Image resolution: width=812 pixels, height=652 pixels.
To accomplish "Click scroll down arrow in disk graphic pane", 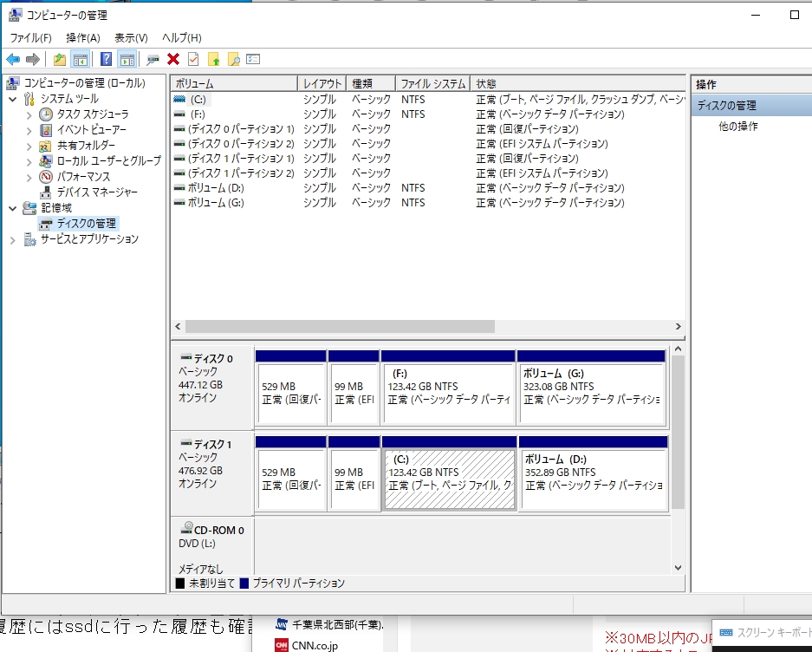I will pos(678,568).
